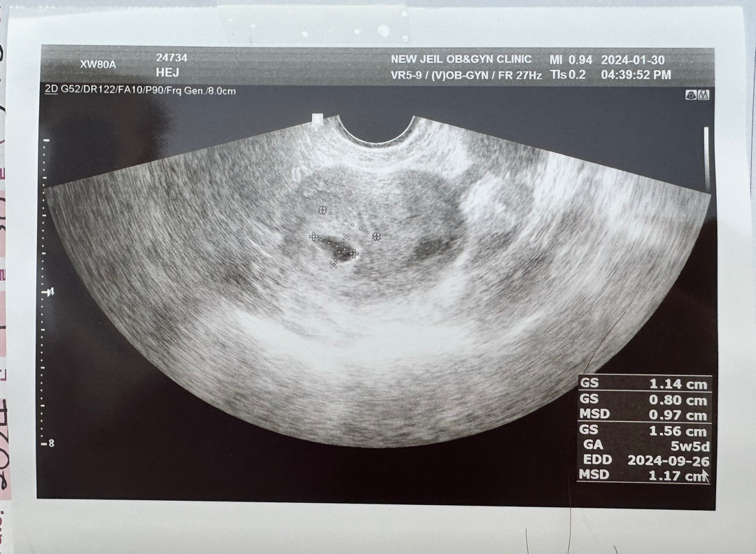Select the upper-left caliper marker of dotted line
756x554 pixels.
pyautogui.click(x=322, y=210)
